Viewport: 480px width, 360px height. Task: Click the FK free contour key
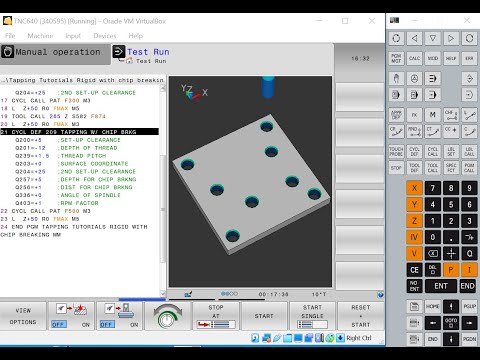[x=414, y=115]
